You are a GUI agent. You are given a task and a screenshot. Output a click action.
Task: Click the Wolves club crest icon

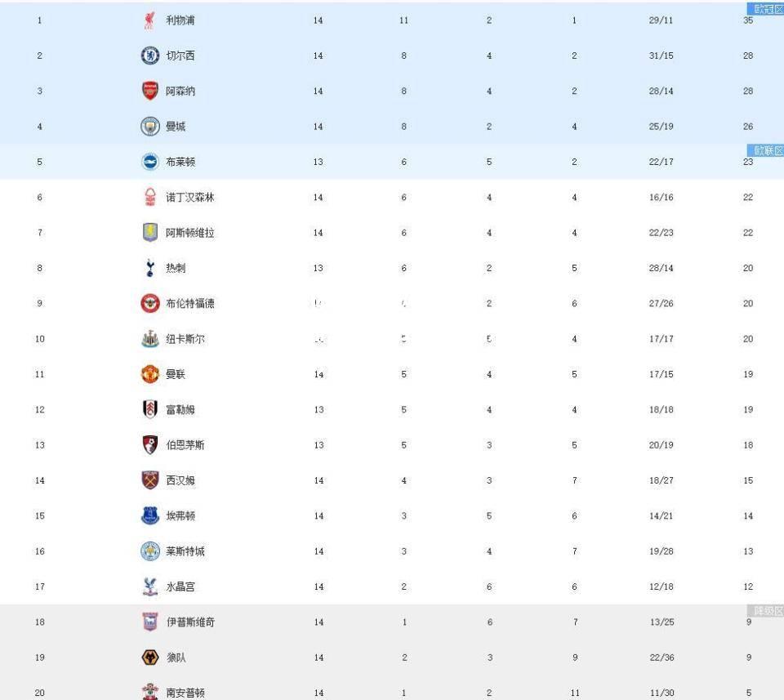point(150,657)
